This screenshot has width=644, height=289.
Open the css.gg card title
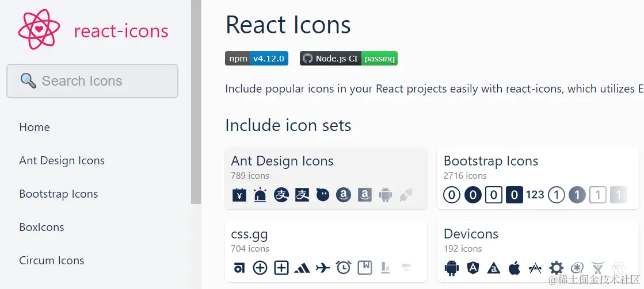click(249, 234)
